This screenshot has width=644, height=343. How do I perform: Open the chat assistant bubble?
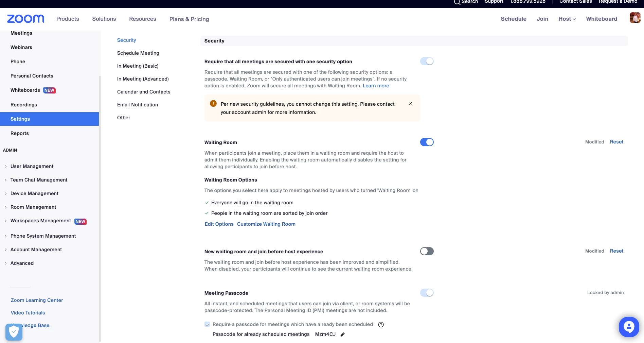[629, 327]
